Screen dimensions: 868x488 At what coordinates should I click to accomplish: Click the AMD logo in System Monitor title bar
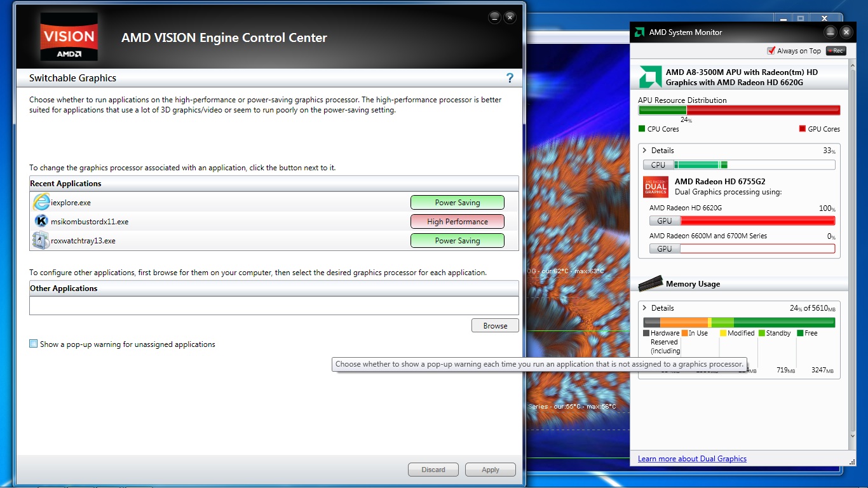(x=639, y=32)
